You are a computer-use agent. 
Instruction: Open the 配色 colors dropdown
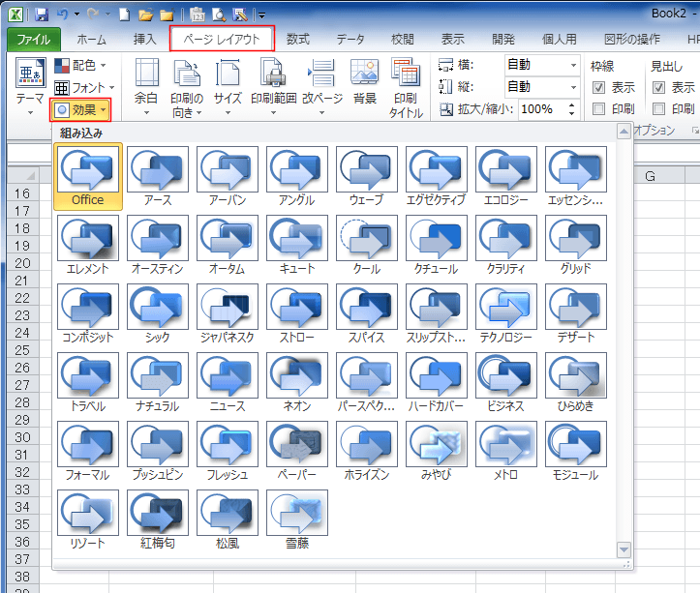80,66
